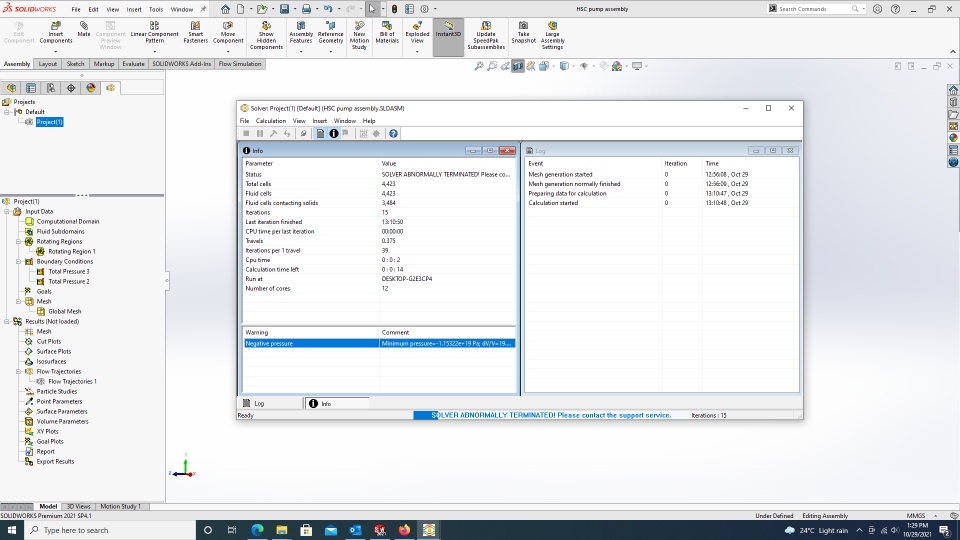The width and height of the screenshot is (960, 540).
Task: Select the Negative pressure warning row
Action: pyautogui.click(x=379, y=343)
